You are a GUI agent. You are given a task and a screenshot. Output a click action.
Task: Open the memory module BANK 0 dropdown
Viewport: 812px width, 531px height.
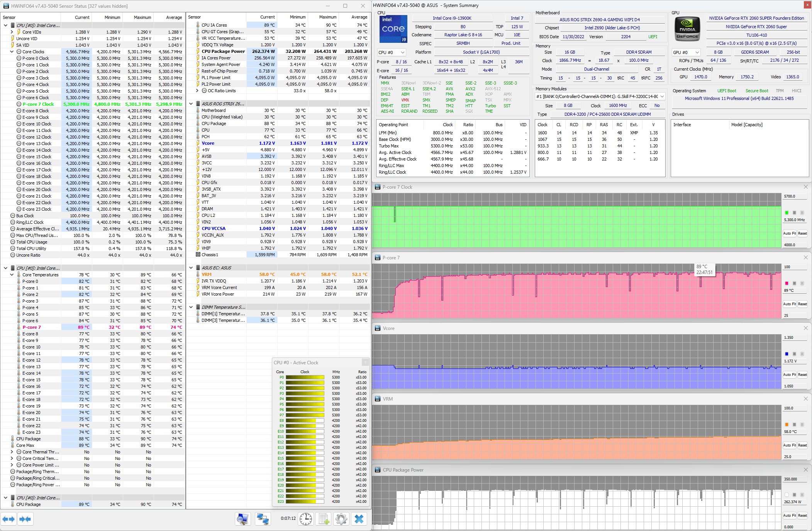tap(600, 96)
